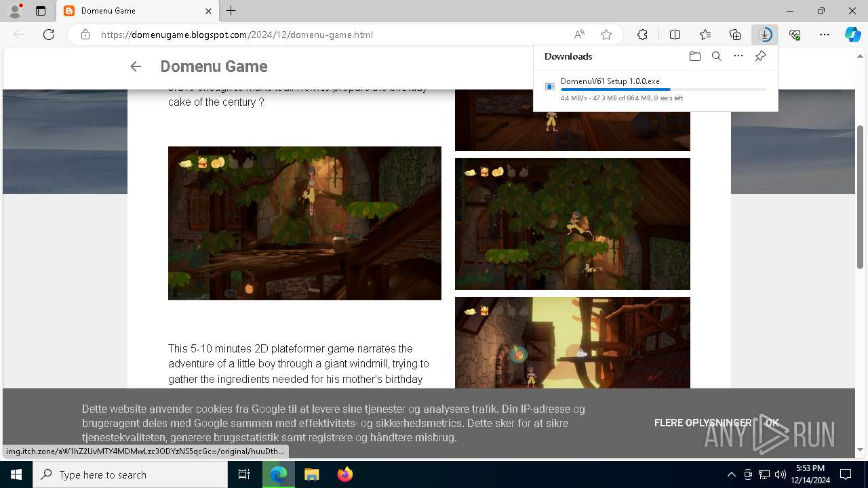Select the Domenu Game browser tab
Screen dimensions: 868x488
(x=136, y=11)
